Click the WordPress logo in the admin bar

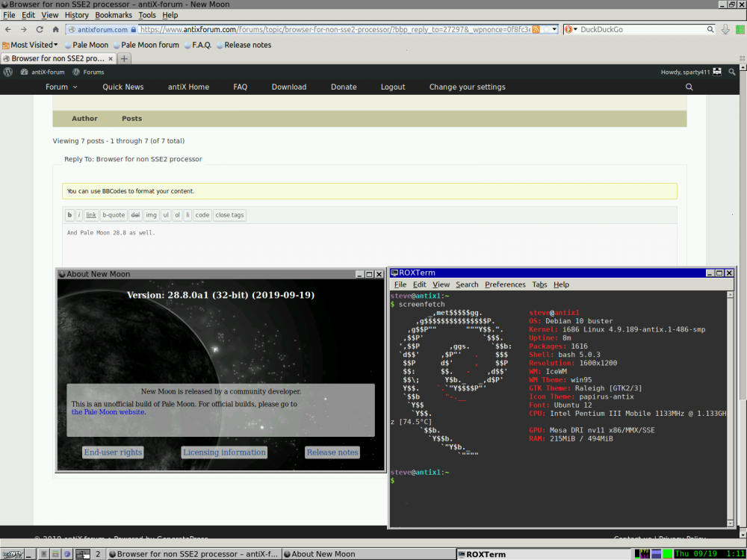[x=8, y=72]
